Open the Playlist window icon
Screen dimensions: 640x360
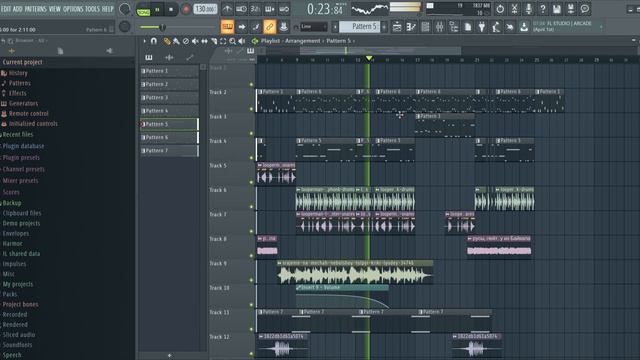(397, 27)
